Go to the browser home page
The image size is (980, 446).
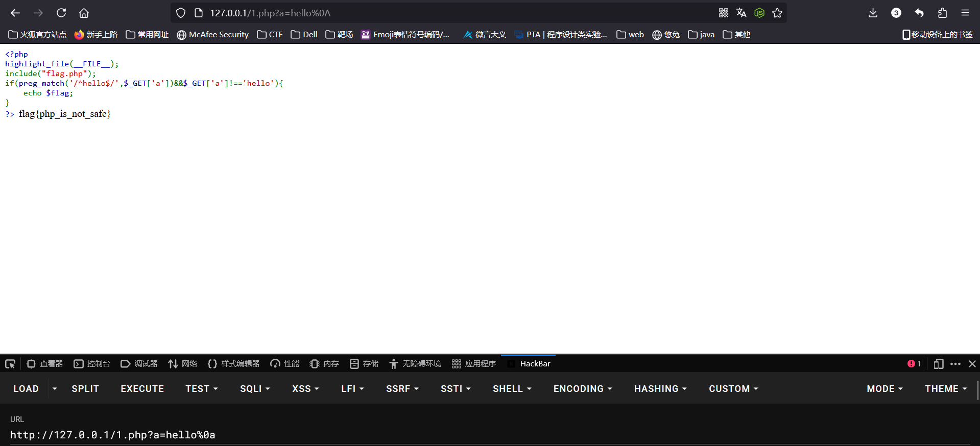coord(84,13)
